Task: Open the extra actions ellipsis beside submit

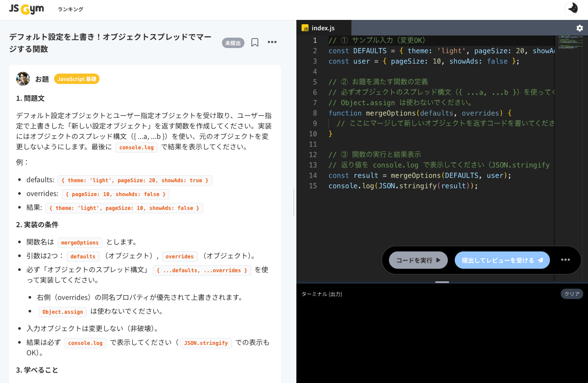Action: point(565,260)
